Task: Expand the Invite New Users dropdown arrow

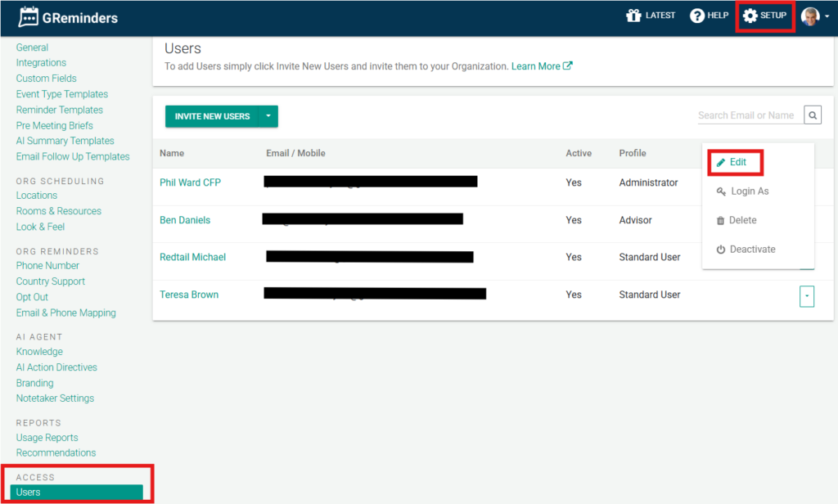Action: (x=268, y=116)
